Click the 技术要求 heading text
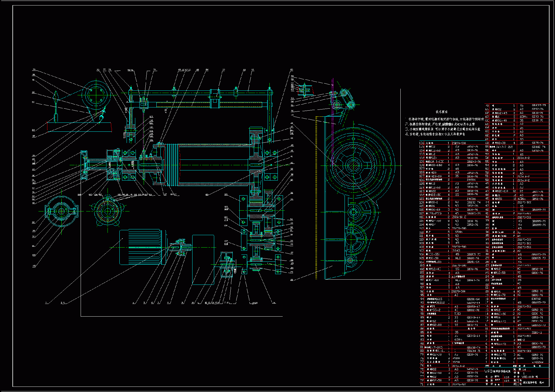 point(441,112)
